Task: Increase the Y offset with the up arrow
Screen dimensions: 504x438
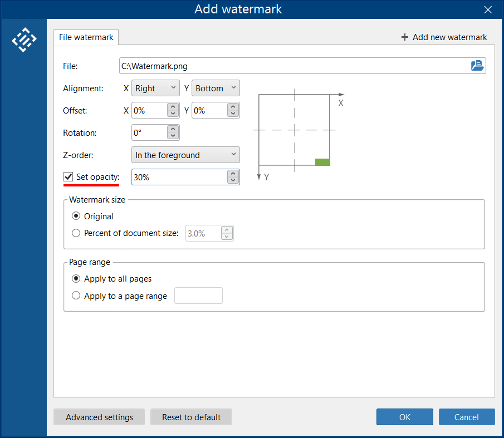Action: click(233, 107)
